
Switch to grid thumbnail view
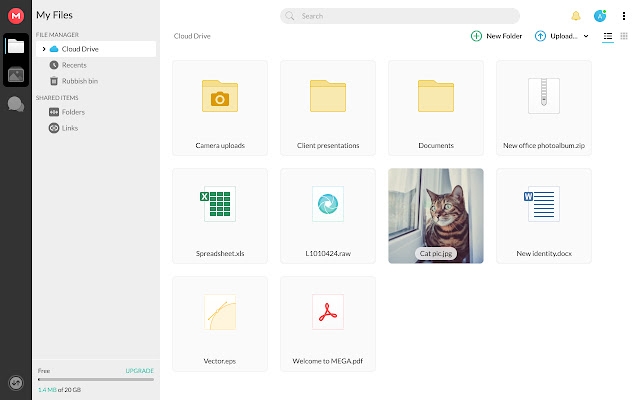point(624,36)
